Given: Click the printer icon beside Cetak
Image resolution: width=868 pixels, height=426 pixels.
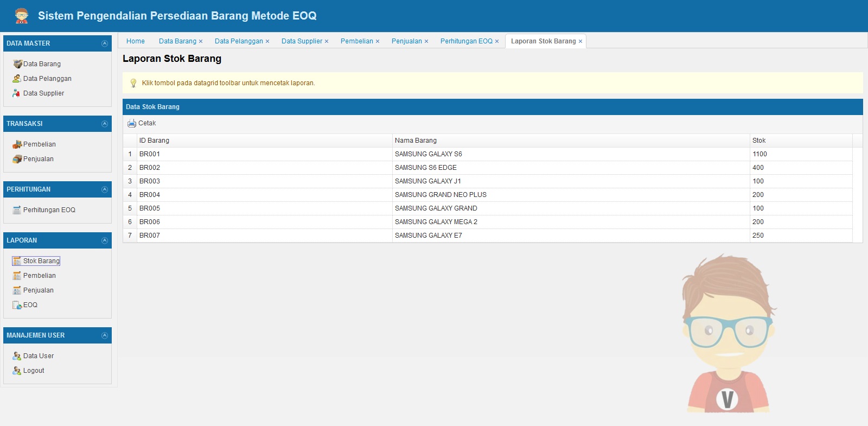Looking at the screenshot, I should [x=132, y=124].
